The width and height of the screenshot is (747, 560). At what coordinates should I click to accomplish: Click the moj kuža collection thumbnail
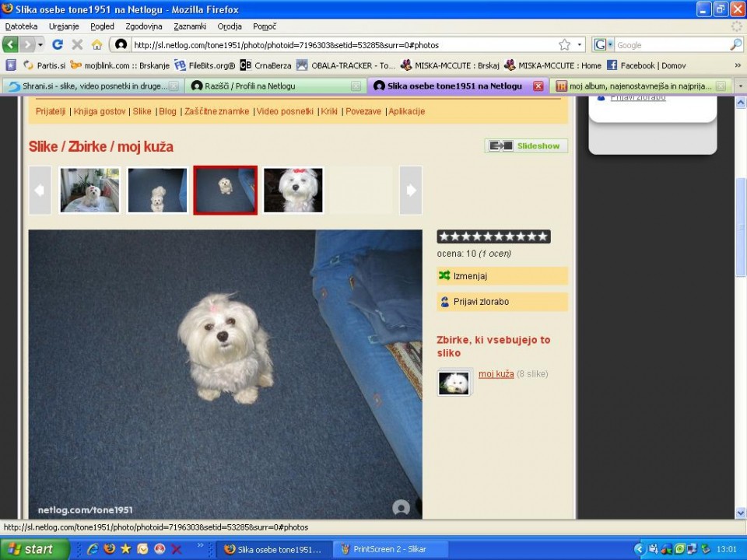tap(454, 383)
